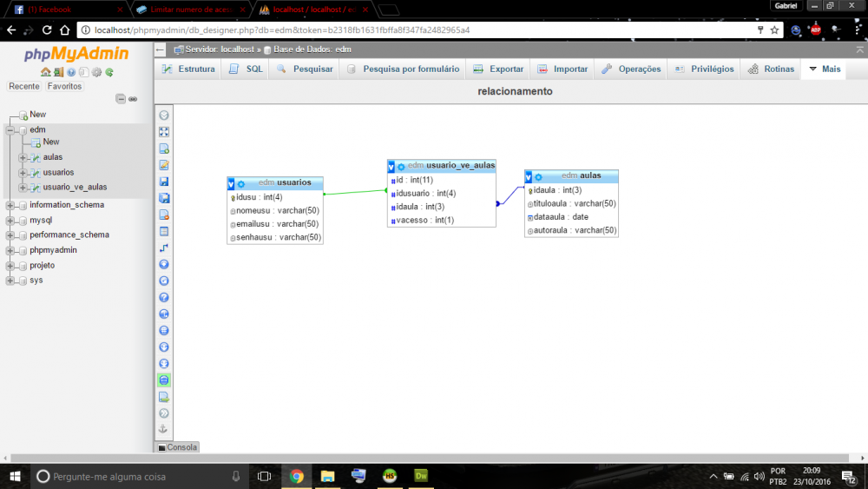
Task: Click the help question mark designer icon
Action: pos(164,297)
